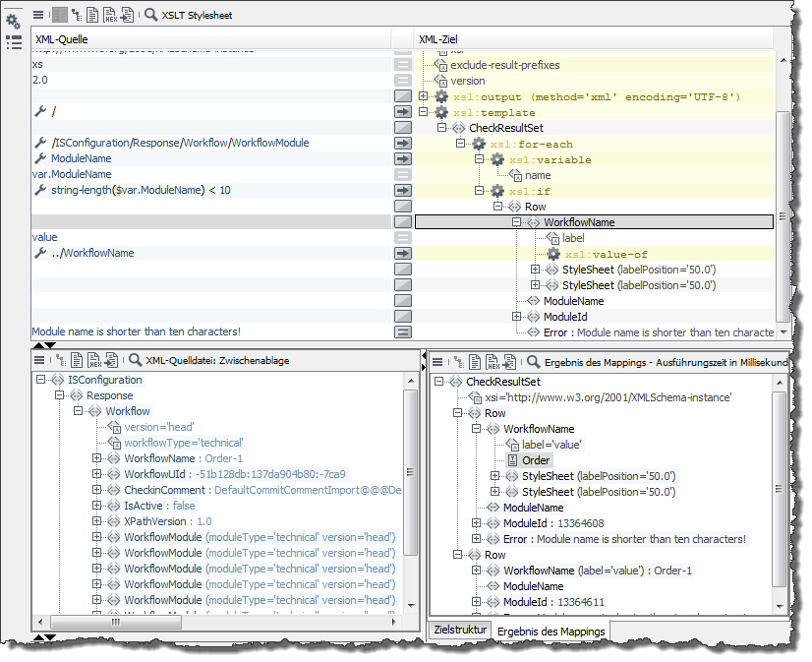This screenshot has height=662, width=812.
Task: Click the HEX view icon in top toolbar
Action: (110, 15)
